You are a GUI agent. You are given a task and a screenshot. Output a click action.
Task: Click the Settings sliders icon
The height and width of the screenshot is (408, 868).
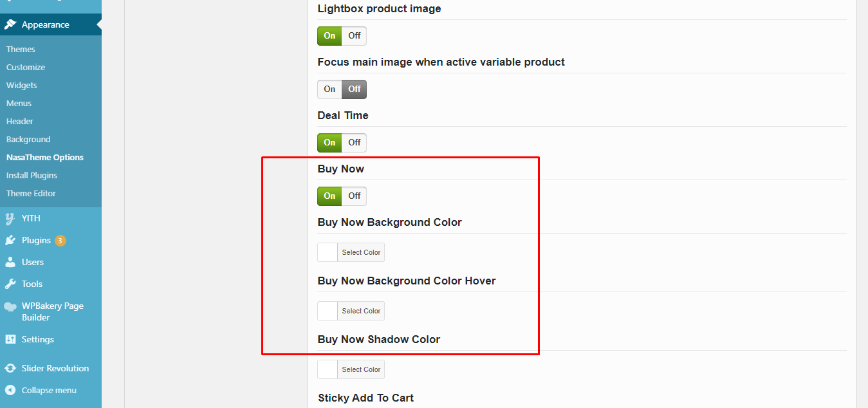coord(10,339)
